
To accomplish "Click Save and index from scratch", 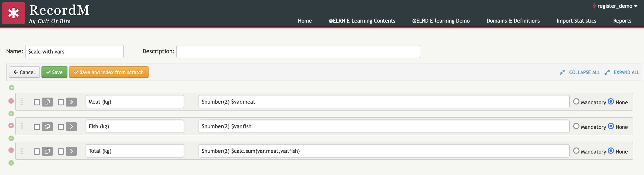I will click(109, 72).
